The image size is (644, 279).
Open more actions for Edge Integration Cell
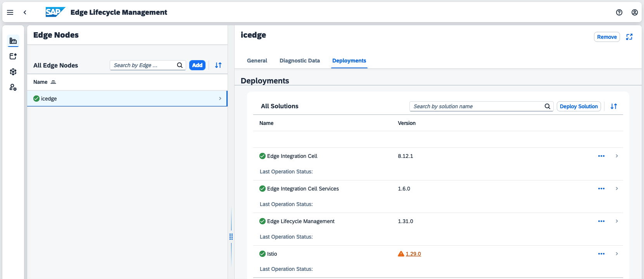pyautogui.click(x=601, y=156)
